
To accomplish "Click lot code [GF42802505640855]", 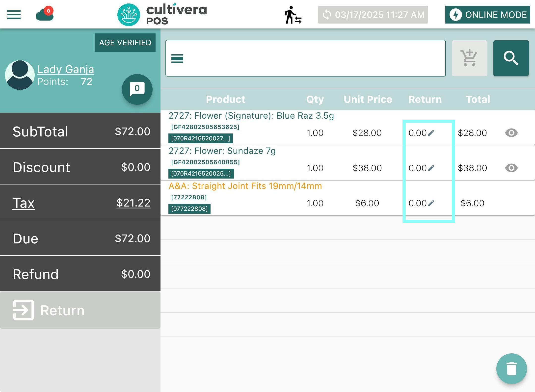I will (x=205, y=162).
